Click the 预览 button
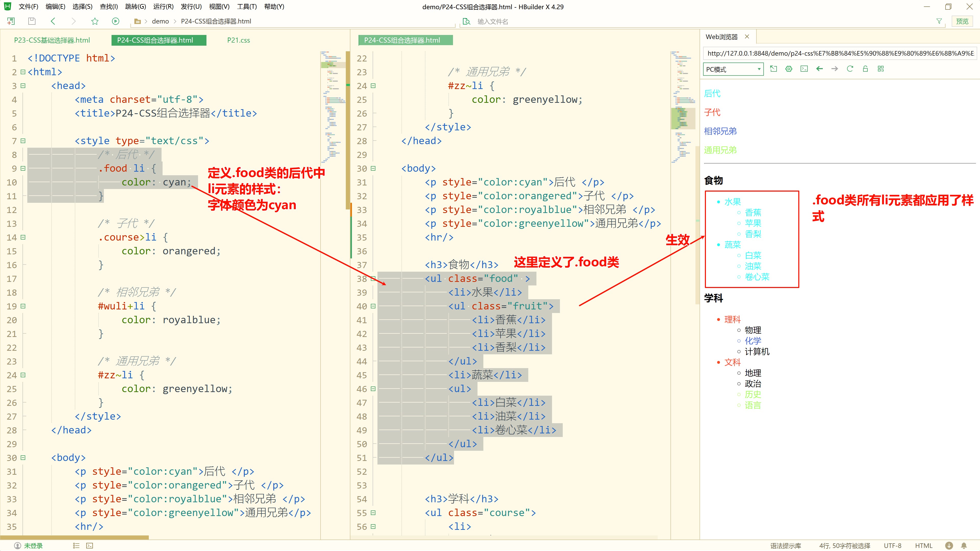Image resolution: width=980 pixels, height=551 pixels. pyautogui.click(x=962, y=21)
